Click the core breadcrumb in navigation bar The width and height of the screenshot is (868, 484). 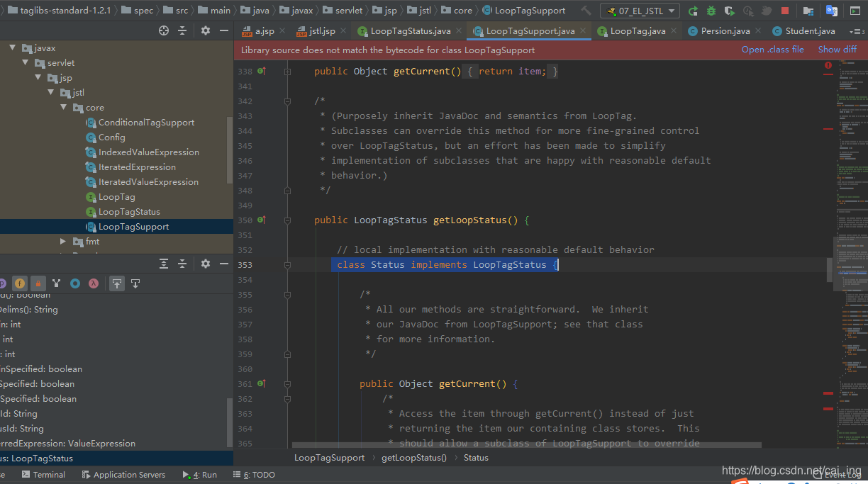457,11
